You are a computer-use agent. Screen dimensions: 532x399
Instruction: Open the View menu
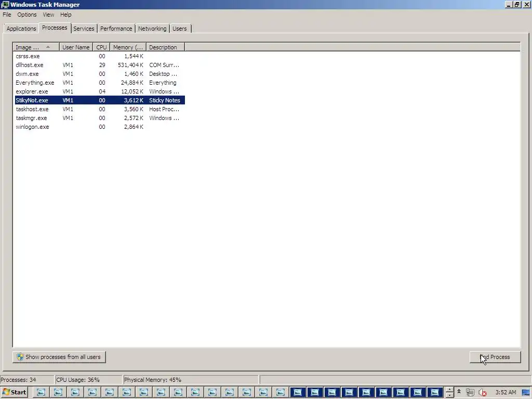[48, 15]
